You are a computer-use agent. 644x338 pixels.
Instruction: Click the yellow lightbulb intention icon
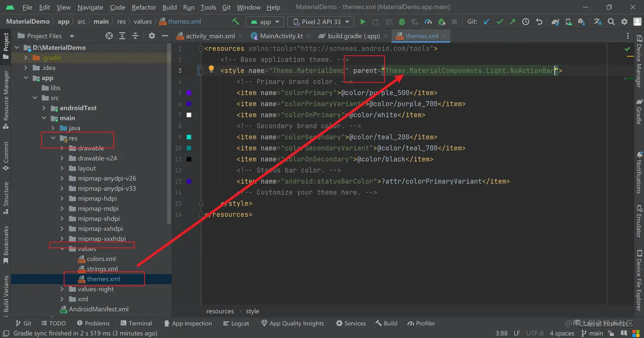211,69
